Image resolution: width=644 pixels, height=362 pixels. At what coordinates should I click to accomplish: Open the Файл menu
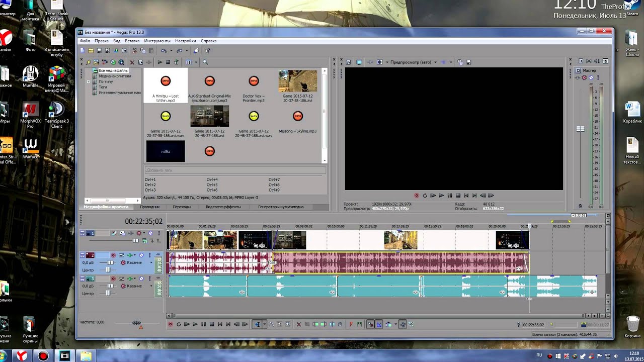[x=85, y=41]
